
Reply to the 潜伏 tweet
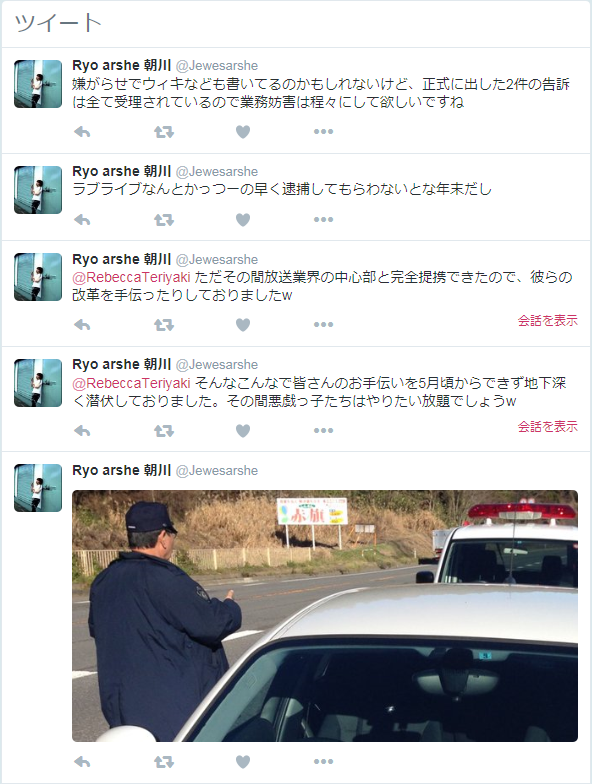(x=82, y=431)
